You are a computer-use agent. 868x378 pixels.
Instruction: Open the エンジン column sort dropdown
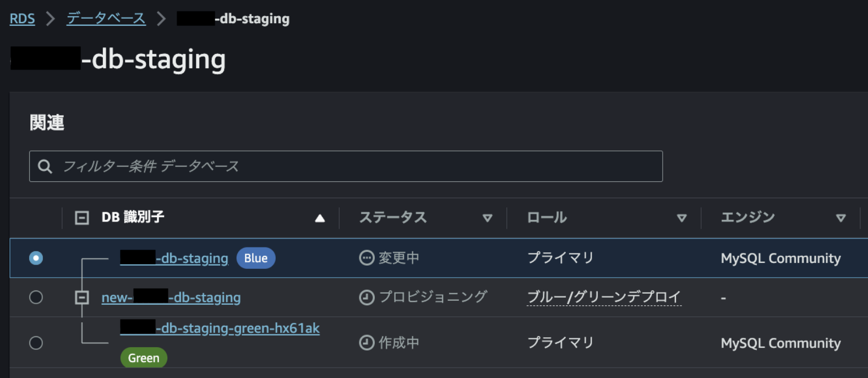coord(840,218)
